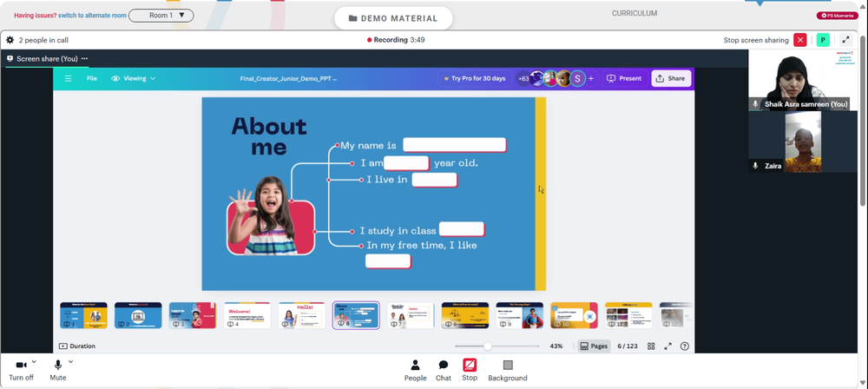Open the Demo Material tab
868x389 pixels.
point(393,18)
